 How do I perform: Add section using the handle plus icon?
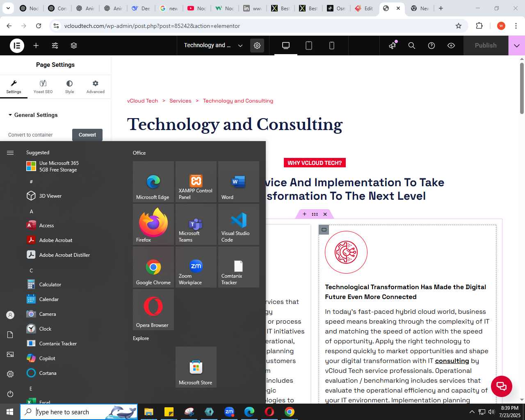[304, 214]
